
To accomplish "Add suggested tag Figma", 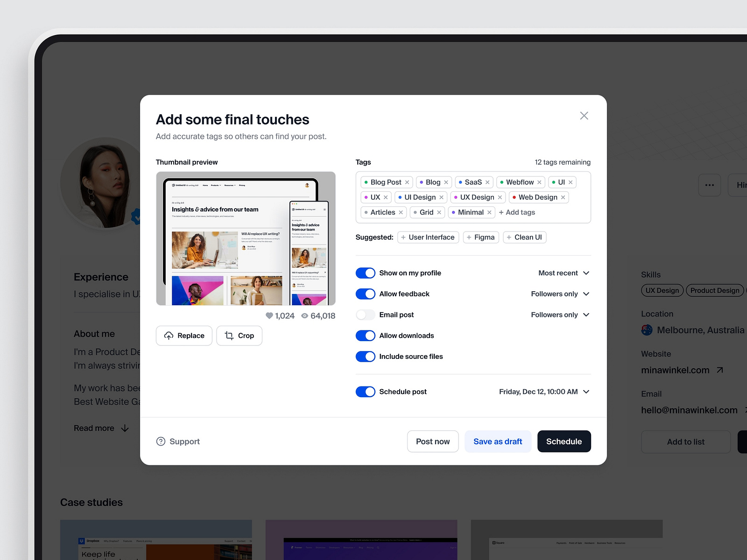I will (481, 238).
